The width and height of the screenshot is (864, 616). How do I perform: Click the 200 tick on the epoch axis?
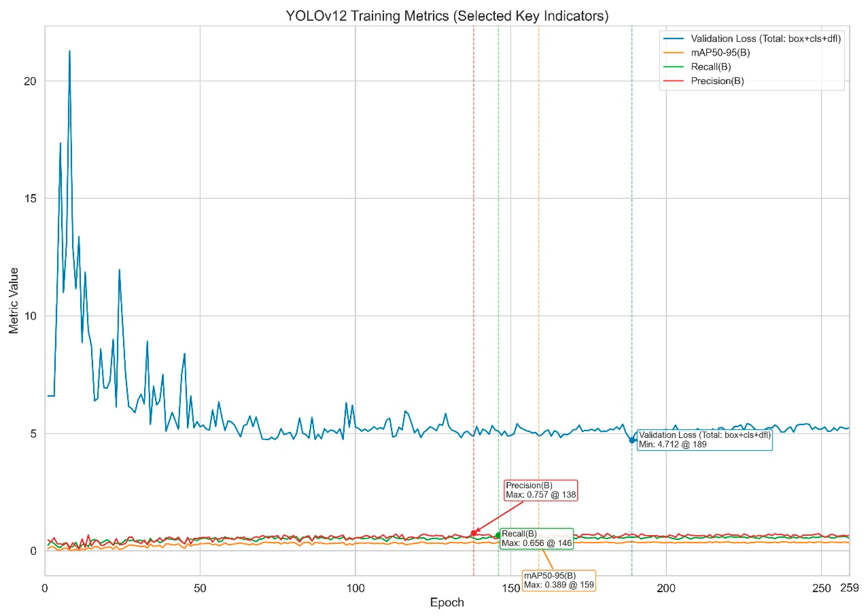(666, 588)
